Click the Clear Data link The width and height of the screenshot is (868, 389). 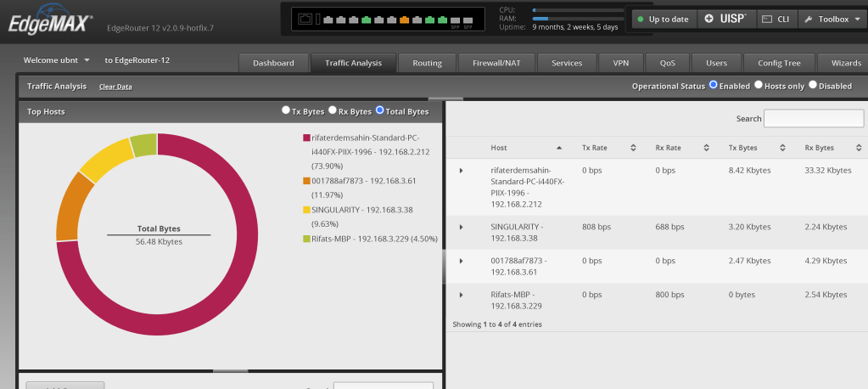115,87
